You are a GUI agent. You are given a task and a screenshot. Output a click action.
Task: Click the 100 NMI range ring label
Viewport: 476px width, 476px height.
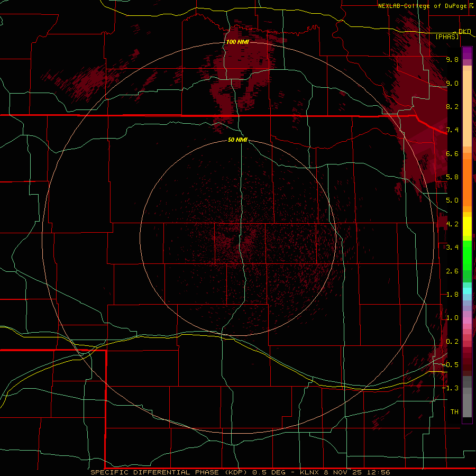[x=237, y=42]
